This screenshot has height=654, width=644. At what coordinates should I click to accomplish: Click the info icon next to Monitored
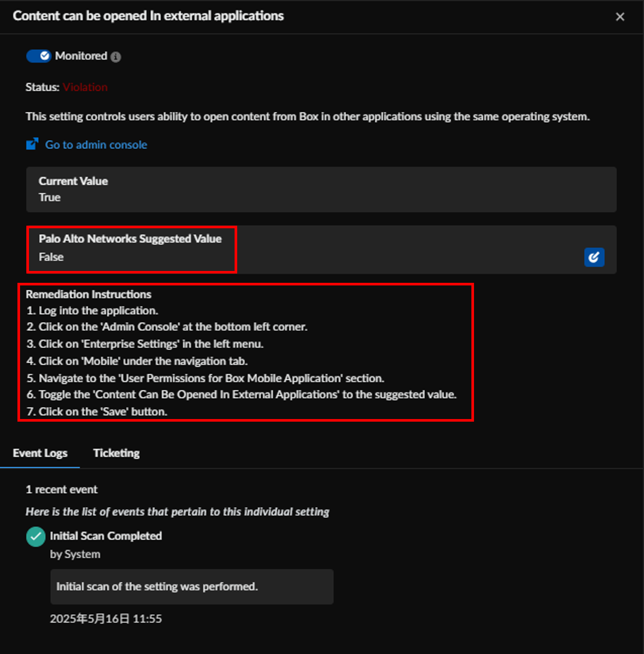point(116,57)
